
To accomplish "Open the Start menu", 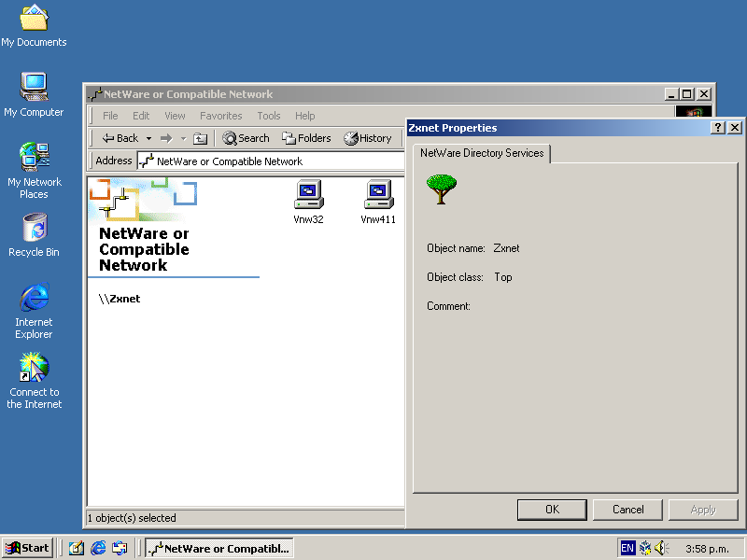I will click(x=27, y=548).
